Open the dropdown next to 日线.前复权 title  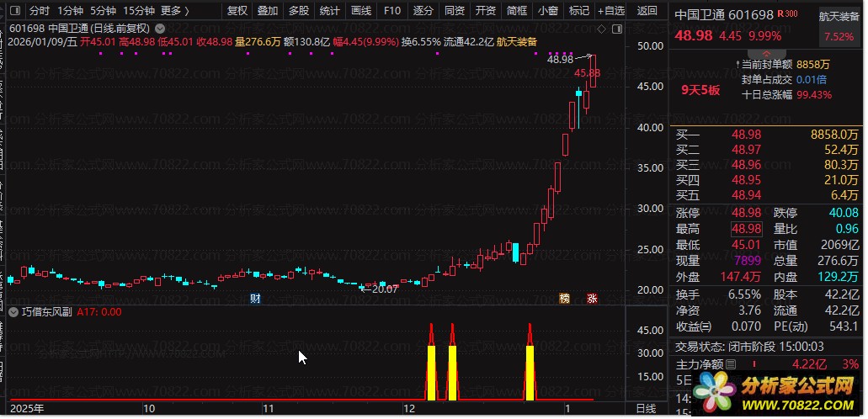coord(160,28)
